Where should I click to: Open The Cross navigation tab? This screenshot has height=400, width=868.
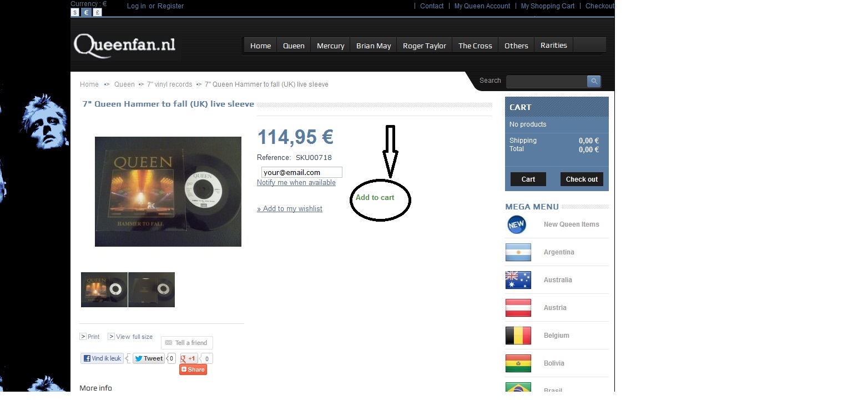(x=475, y=46)
